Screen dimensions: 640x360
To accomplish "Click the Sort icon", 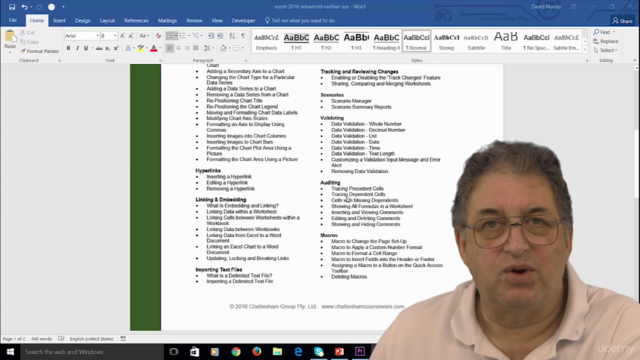I will click(x=232, y=36).
